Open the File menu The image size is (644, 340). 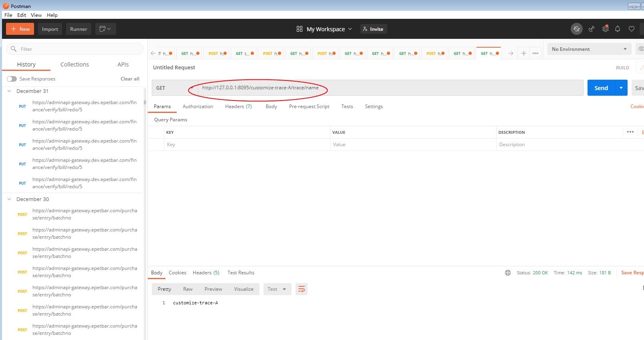pyautogui.click(x=8, y=15)
